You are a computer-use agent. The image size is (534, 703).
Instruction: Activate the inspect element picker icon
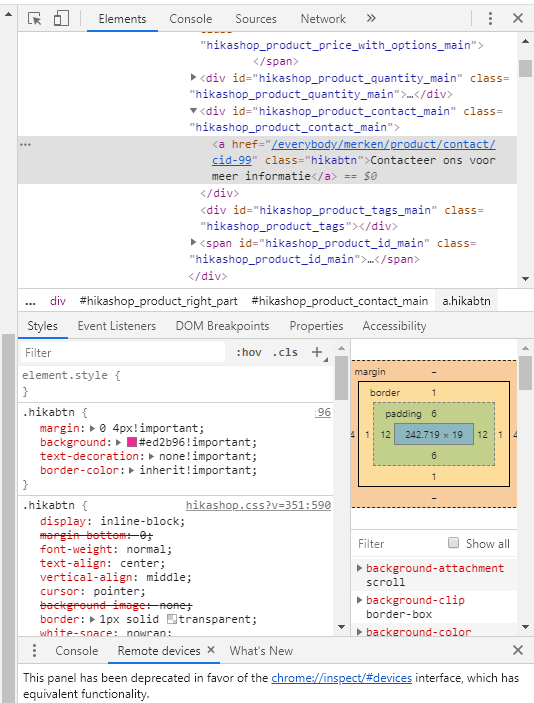(x=35, y=19)
